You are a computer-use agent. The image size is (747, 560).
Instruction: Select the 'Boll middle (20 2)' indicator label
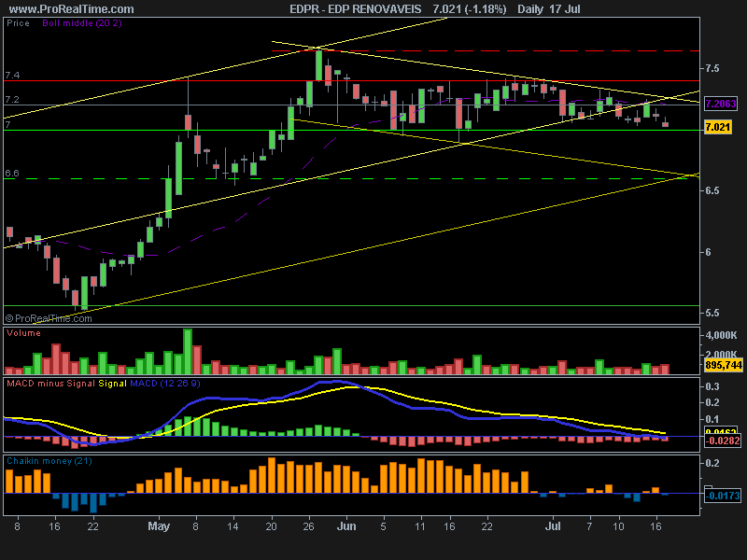[82, 23]
